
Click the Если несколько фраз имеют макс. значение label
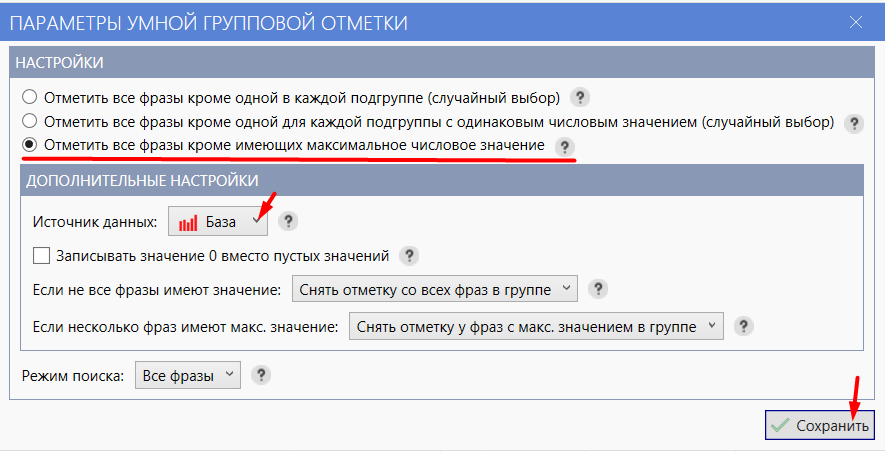[x=186, y=327]
